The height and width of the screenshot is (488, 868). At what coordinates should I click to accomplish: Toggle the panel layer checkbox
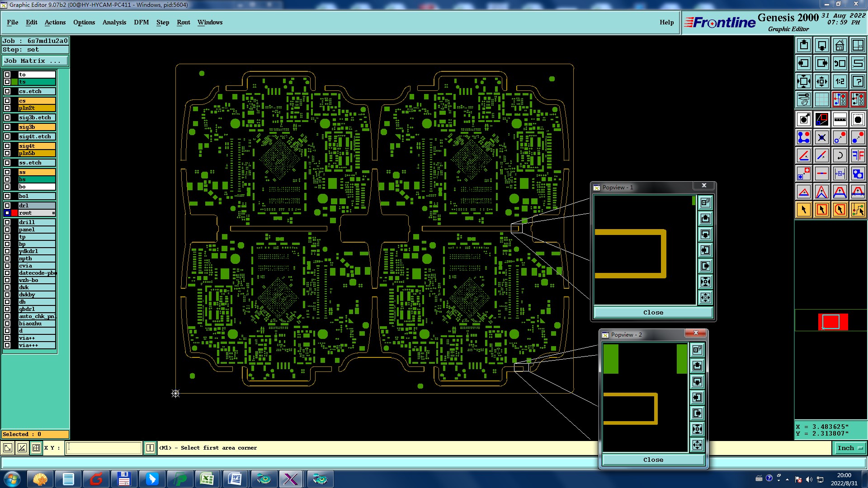7,230
